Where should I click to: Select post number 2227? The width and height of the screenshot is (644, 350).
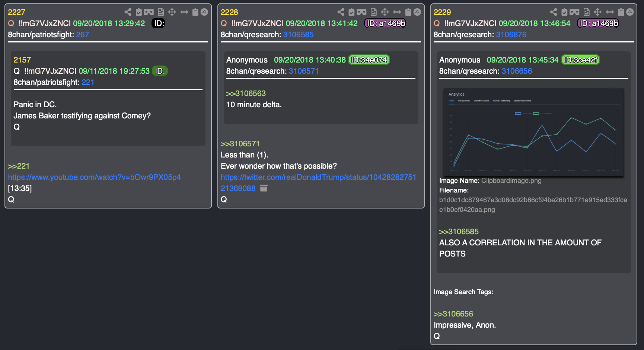[x=17, y=12]
